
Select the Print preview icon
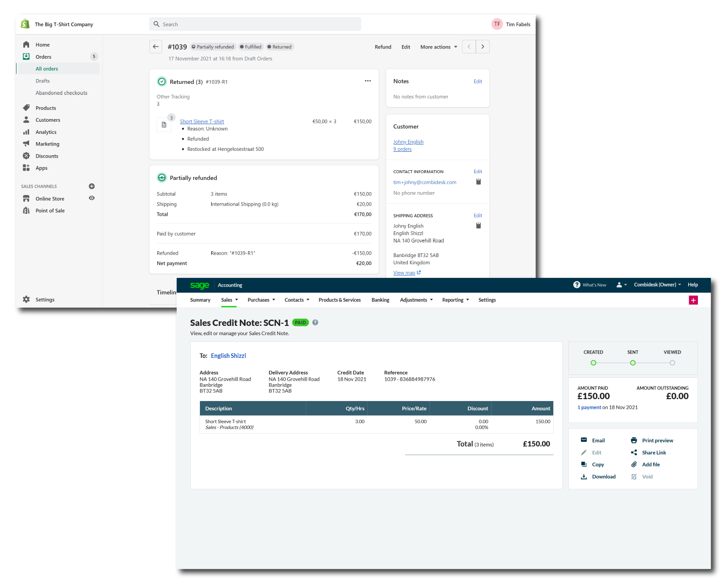point(634,440)
